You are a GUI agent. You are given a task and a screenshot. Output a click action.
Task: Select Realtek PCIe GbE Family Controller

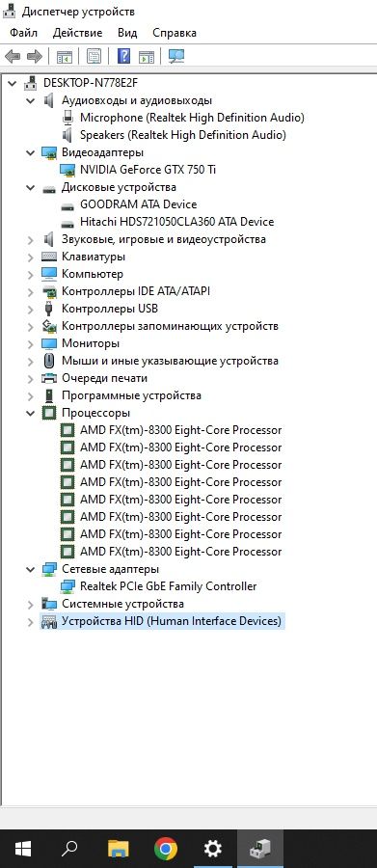[x=169, y=586]
